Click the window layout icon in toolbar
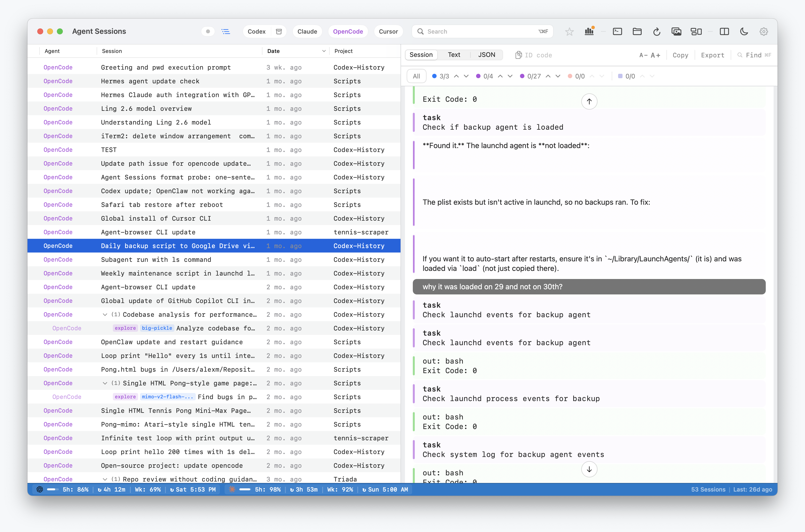 (696, 32)
